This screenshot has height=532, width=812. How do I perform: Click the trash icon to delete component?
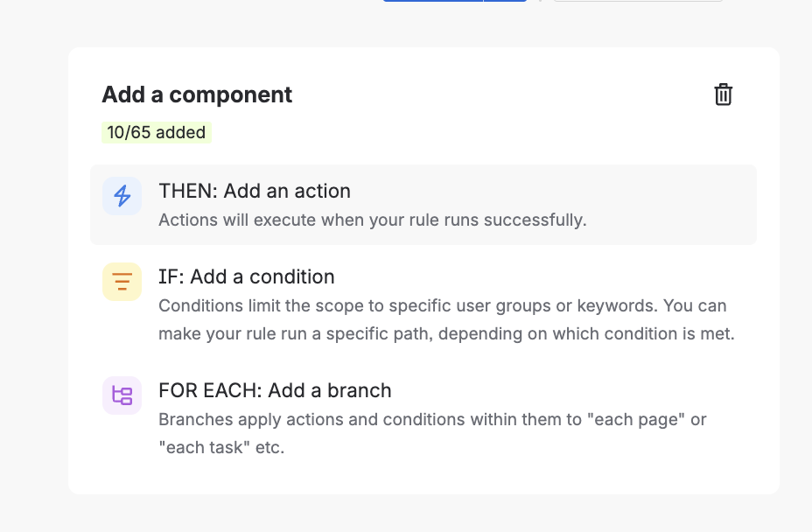(723, 94)
